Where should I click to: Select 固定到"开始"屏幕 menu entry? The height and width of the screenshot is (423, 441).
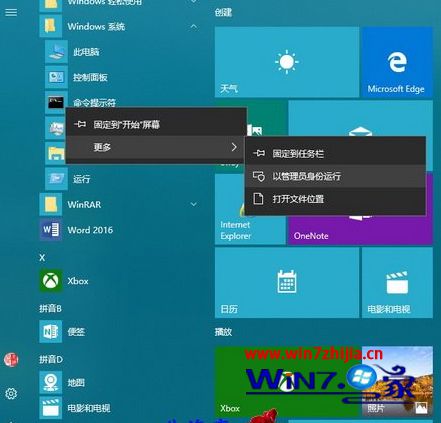[156, 125]
